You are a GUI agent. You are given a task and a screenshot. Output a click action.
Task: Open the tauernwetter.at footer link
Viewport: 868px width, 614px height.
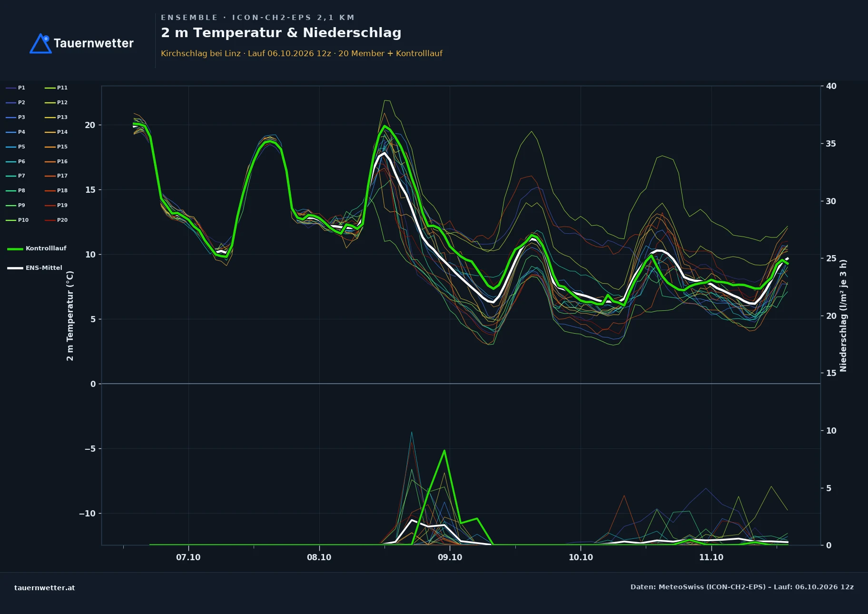45,588
